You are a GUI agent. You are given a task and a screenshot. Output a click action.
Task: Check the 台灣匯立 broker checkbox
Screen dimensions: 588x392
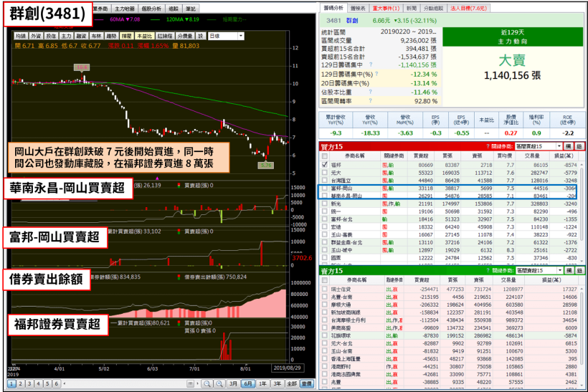coord(325,181)
